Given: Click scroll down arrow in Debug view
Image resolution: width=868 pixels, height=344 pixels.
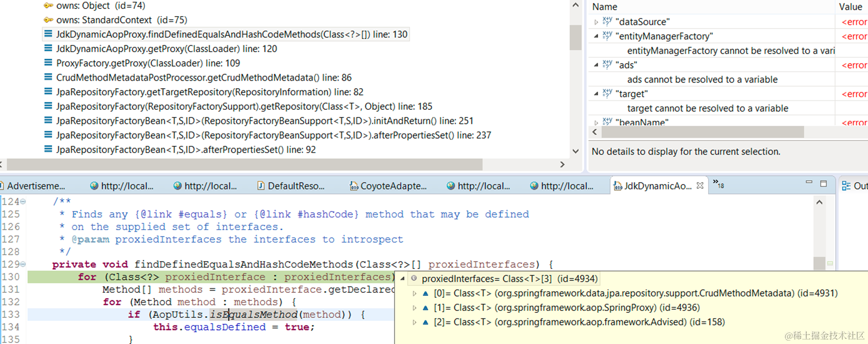Looking at the screenshot, I should click(576, 151).
